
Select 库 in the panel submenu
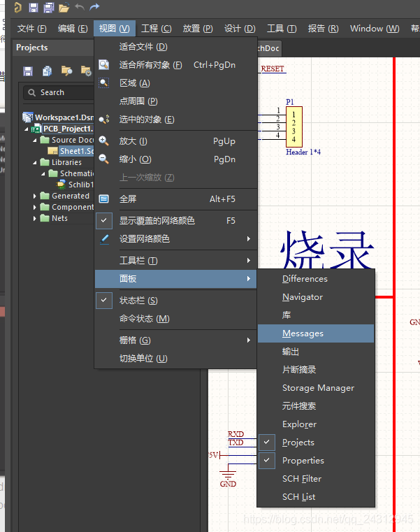(316, 315)
